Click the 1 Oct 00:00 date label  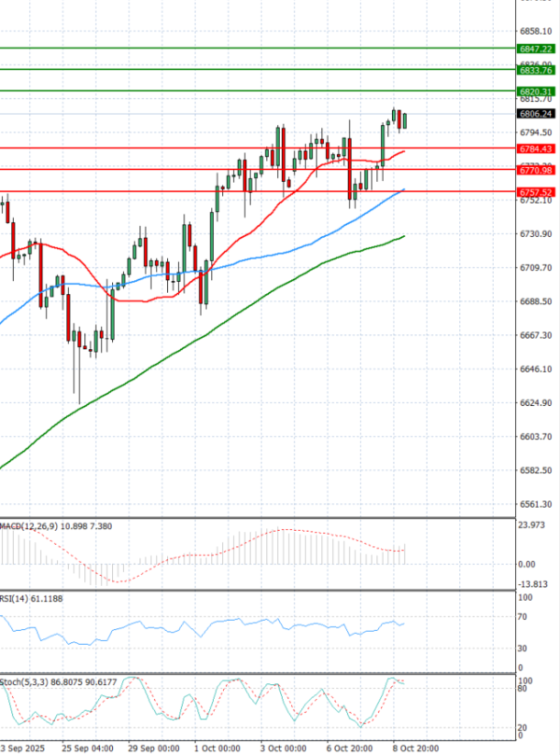[217, 748]
